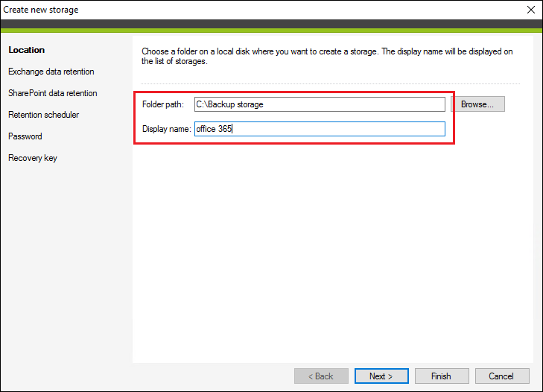This screenshot has height=392, width=543.
Task: Browse for a storage folder
Action: click(x=477, y=104)
